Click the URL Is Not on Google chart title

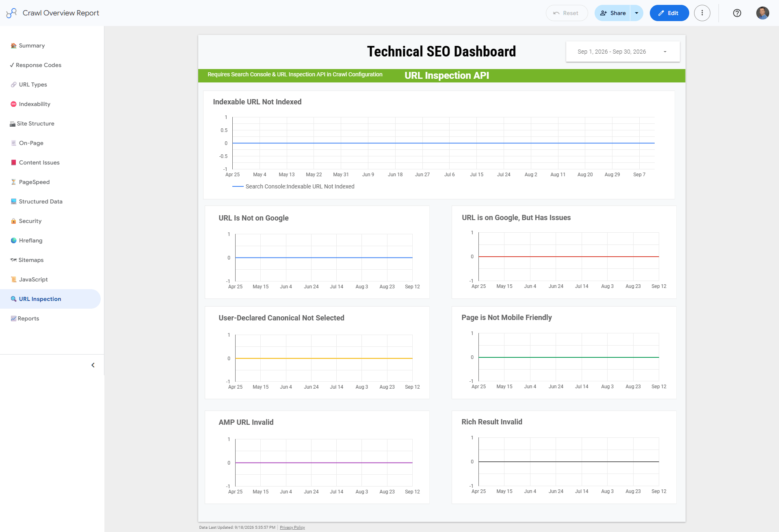pyautogui.click(x=253, y=218)
